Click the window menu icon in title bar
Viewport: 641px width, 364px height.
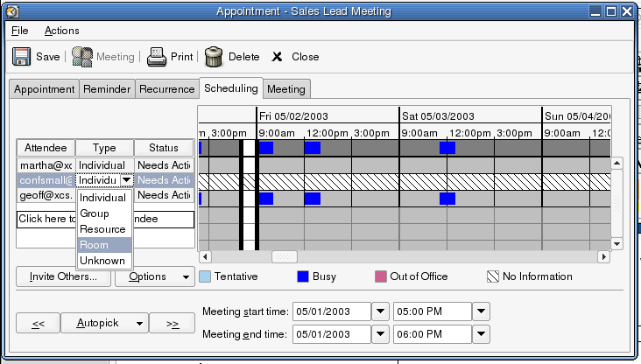[11, 11]
